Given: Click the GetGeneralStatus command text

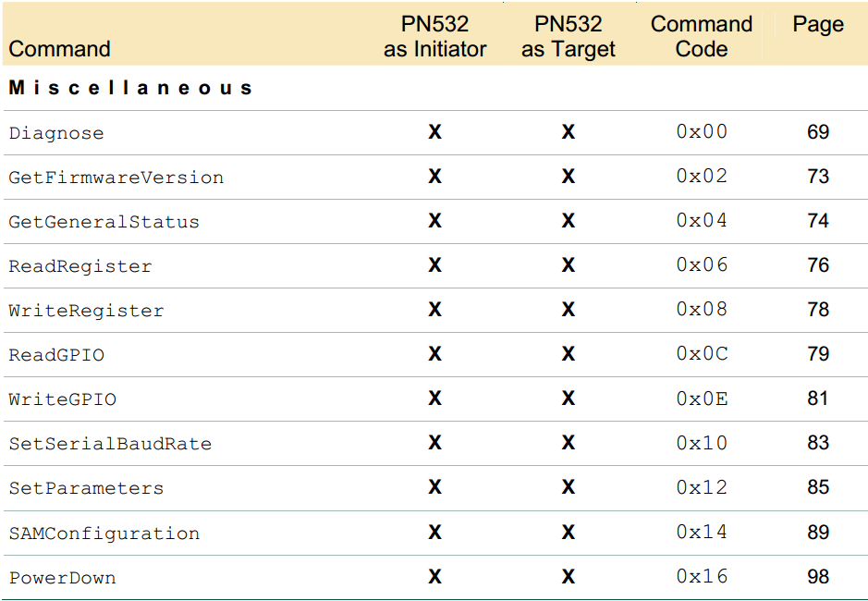Looking at the screenshot, I should click(x=104, y=222).
